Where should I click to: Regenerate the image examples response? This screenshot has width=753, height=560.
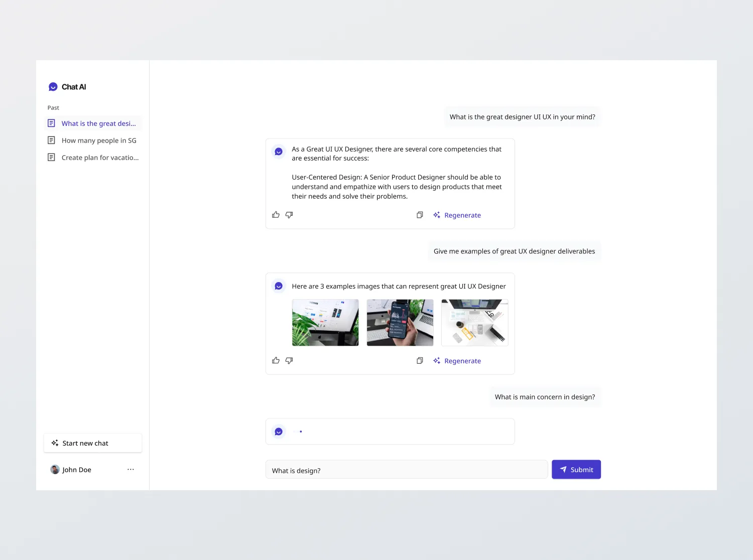[x=457, y=361]
